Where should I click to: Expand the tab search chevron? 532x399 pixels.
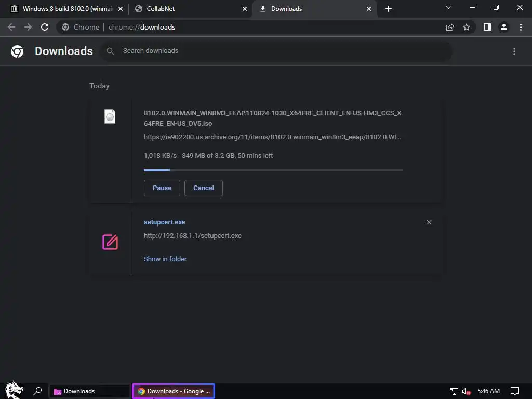tap(448, 7)
